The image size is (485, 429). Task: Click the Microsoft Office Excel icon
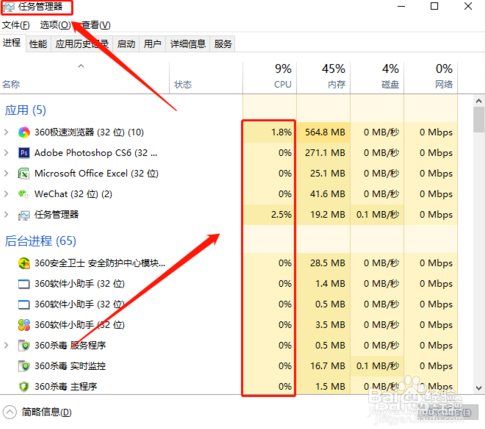click(x=24, y=173)
